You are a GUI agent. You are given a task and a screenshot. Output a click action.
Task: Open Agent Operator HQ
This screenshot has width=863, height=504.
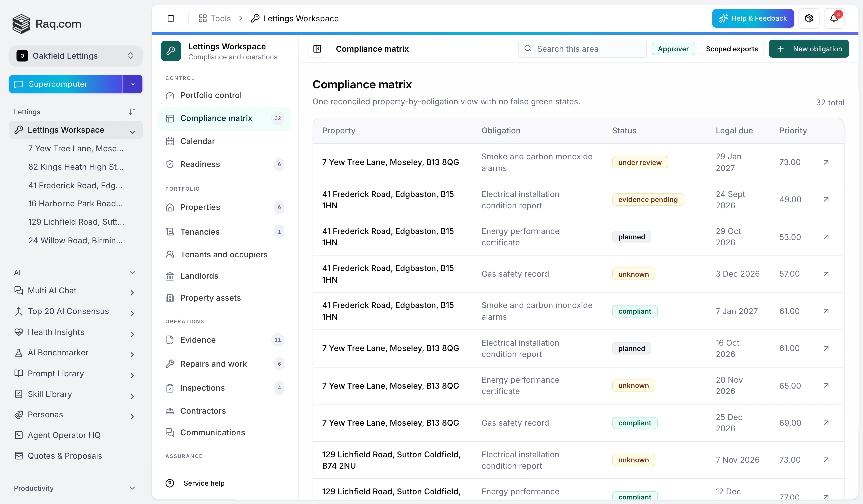(x=64, y=435)
